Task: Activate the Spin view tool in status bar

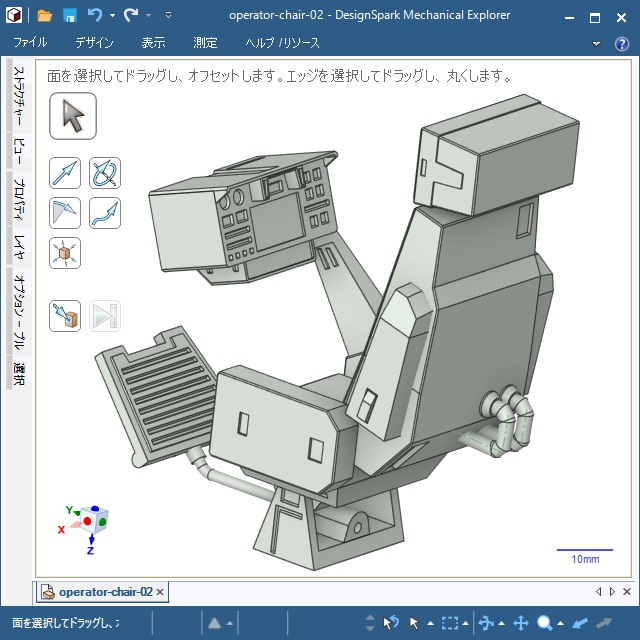Action: (486, 623)
